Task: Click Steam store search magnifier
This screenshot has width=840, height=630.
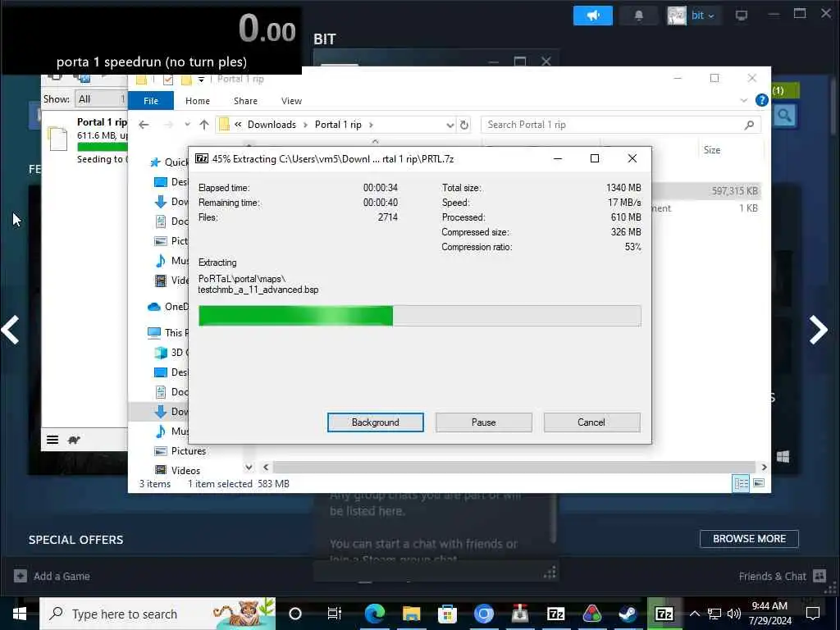Action: (x=784, y=116)
